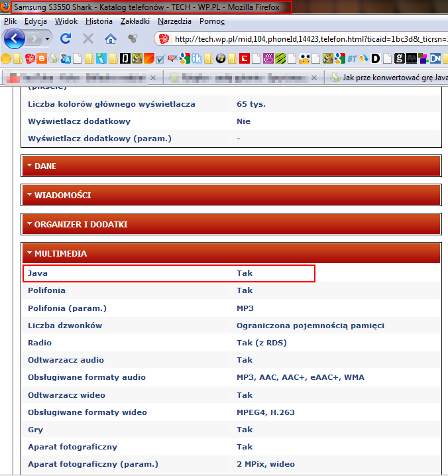Open the blue info "i" bookmark
Screen dimensions: 448x476
(101, 58)
